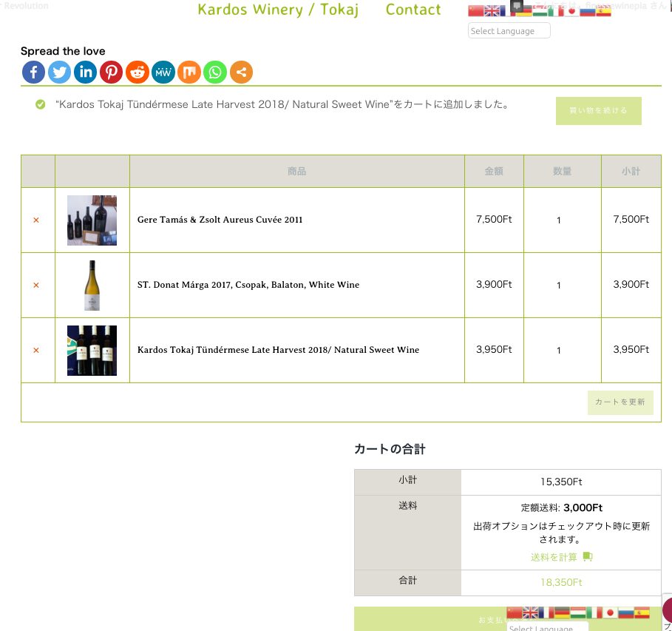Open the ST. Donat Márga 2017 product link
The image size is (672, 631).
248,285
